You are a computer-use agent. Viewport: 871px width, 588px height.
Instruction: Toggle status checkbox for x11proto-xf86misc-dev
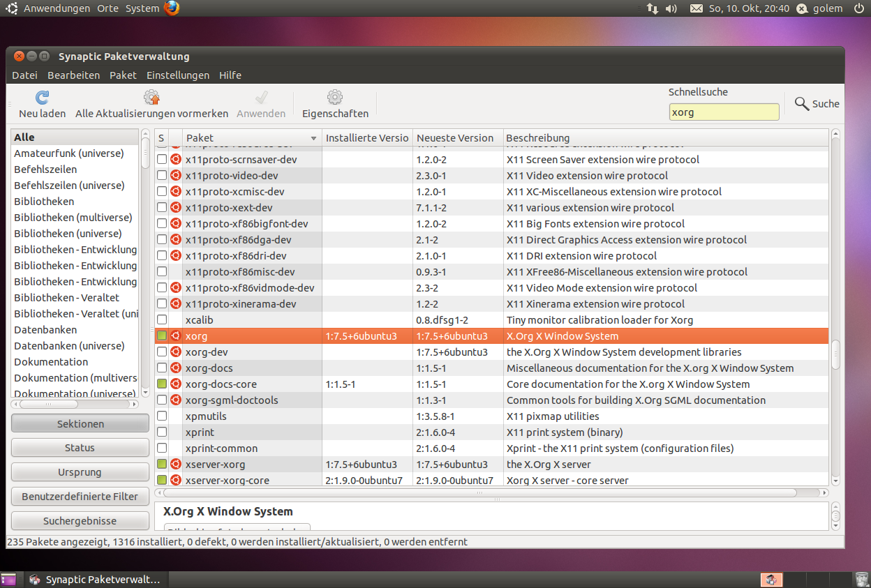[162, 272]
